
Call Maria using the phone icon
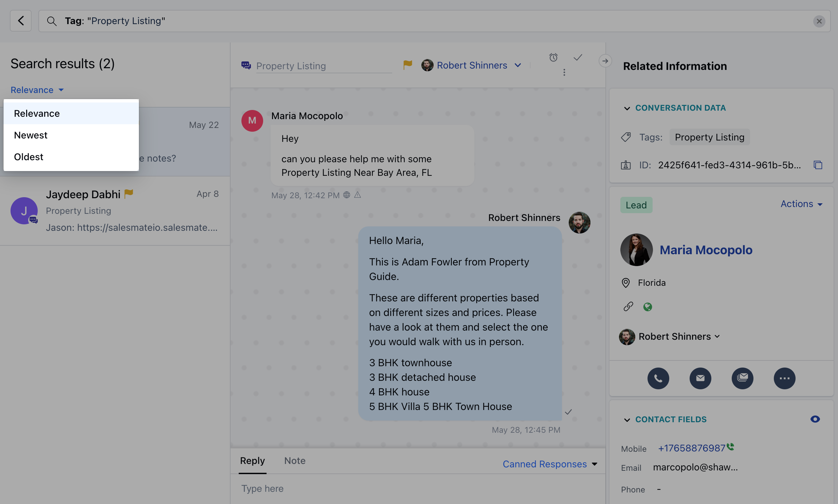click(x=658, y=378)
